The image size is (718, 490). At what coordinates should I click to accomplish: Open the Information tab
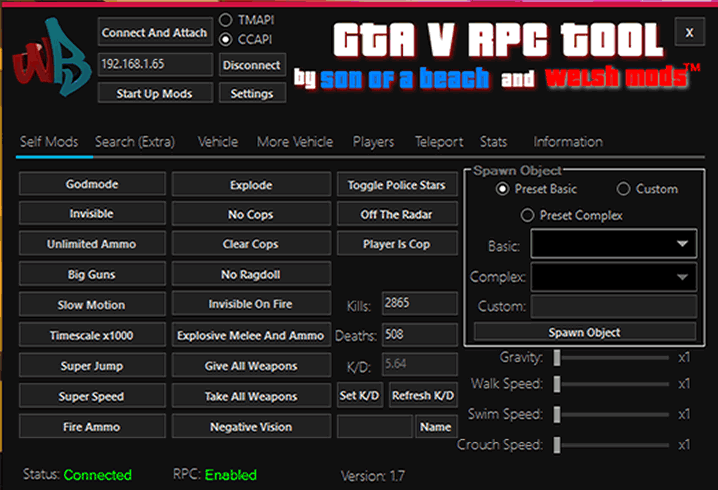pos(568,142)
